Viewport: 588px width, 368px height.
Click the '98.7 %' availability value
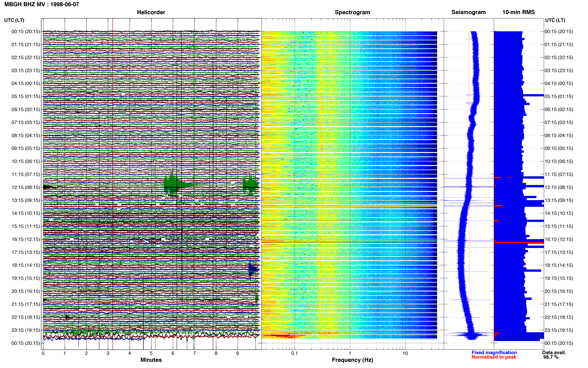point(551,357)
